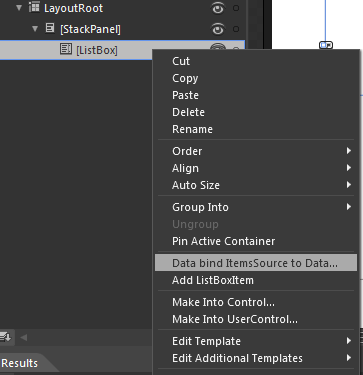Viewport: 363px width, 375px height.
Task: Choose Make Into Control...
Action: 256,302
